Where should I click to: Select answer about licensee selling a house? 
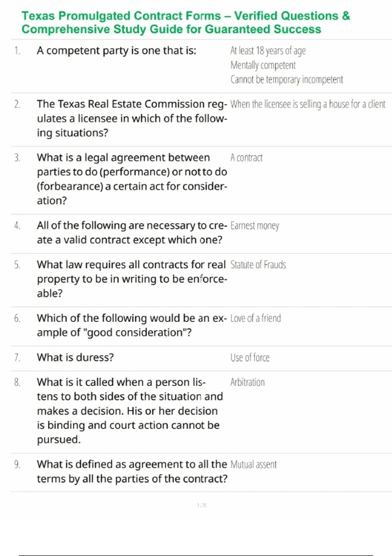coord(308,104)
